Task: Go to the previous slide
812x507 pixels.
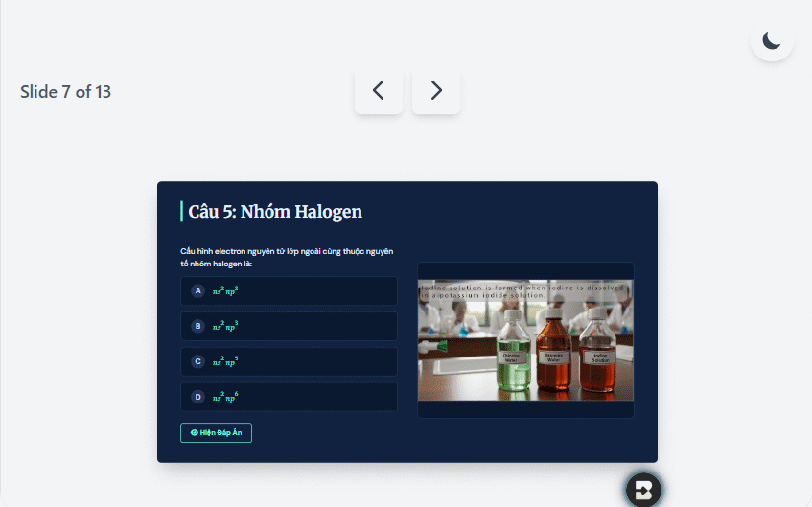Action: coord(379,91)
